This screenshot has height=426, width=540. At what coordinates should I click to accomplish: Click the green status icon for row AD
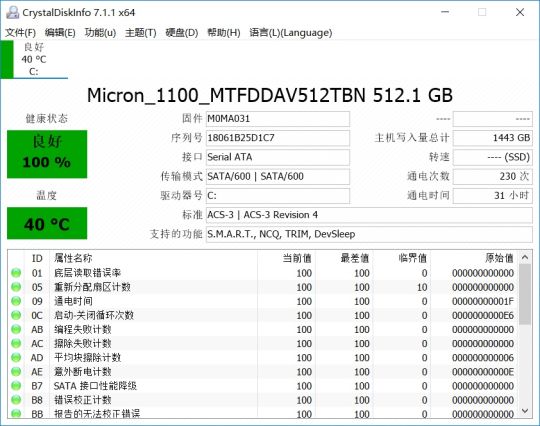point(16,358)
